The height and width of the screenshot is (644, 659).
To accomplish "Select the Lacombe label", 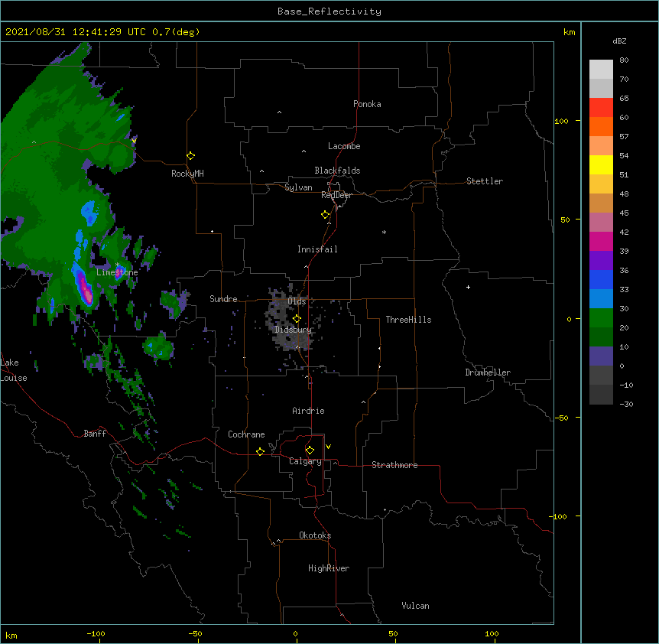I will [x=344, y=146].
